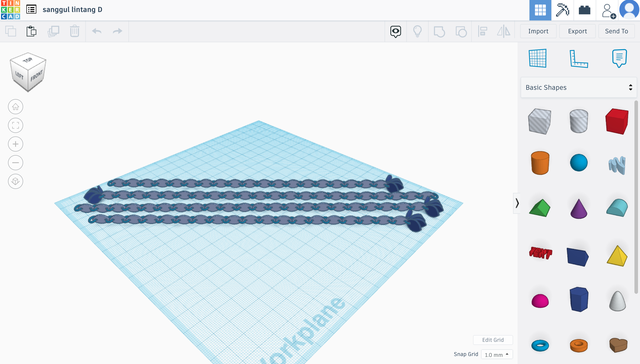Viewport: 640px width, 364px height.
Task: Pick the green Roof shape
Action: click(540, 208)
